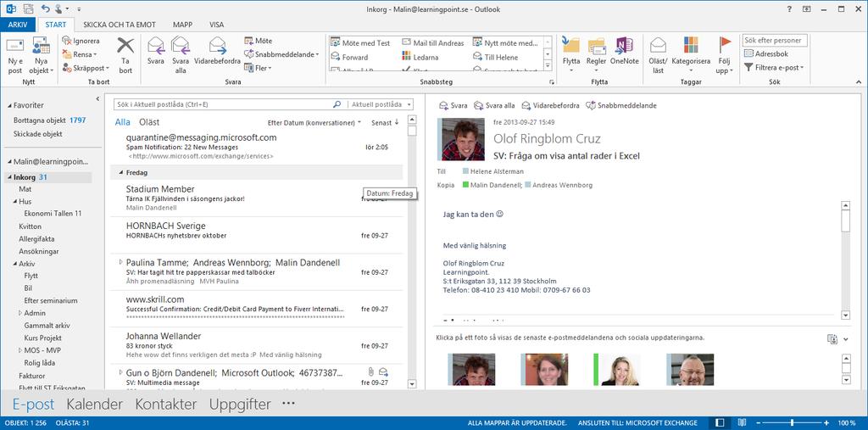868x430 pixels.
Task: Run the Ledarna quick step
Action: tap(420, 57)
